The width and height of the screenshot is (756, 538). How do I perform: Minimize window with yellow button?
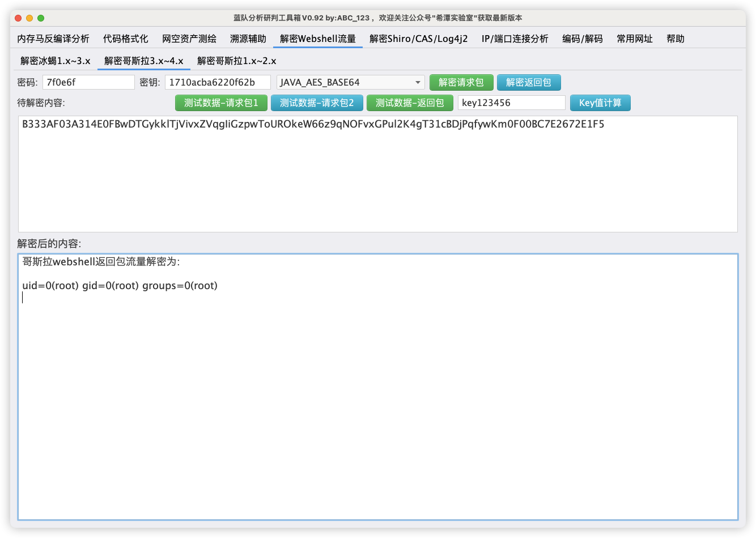(29, 18)
